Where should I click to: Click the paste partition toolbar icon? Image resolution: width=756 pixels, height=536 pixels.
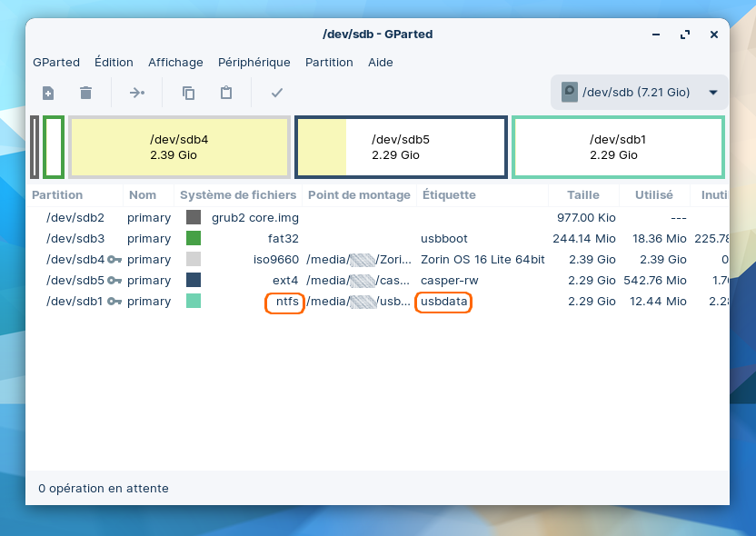coord(226,93)
